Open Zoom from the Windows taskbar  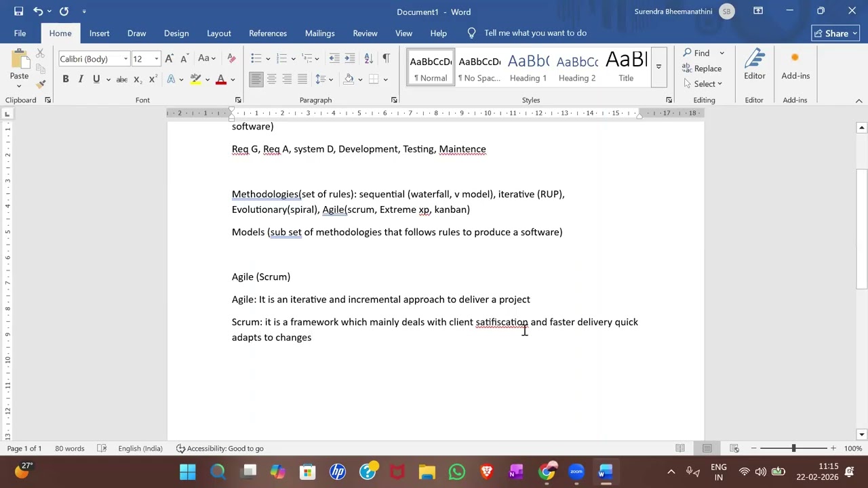pos(576,472)
